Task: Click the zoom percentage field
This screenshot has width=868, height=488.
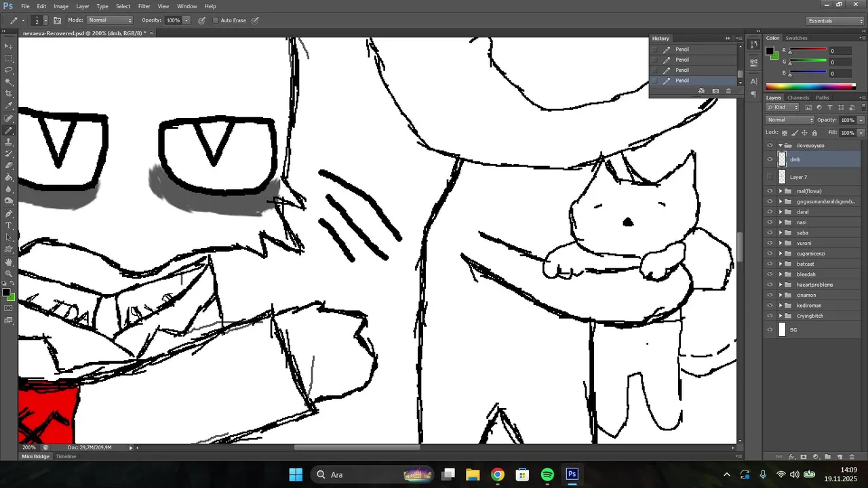Action: 29,447
